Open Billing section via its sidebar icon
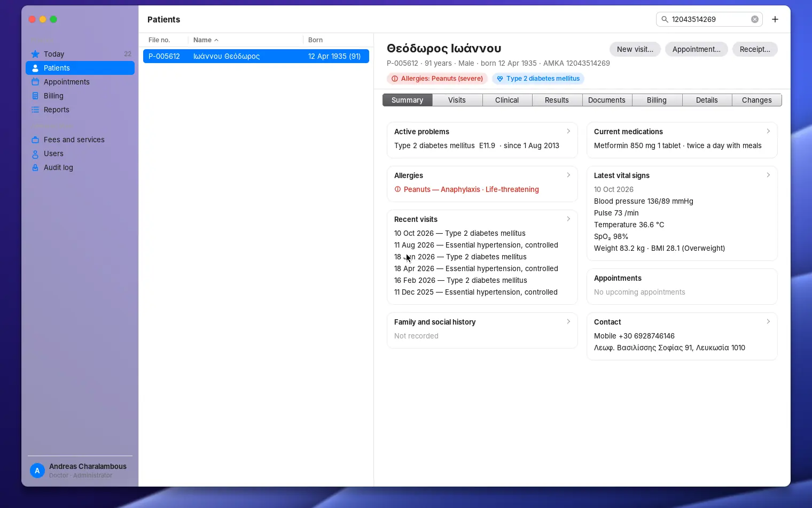 (x=35, y=96)
